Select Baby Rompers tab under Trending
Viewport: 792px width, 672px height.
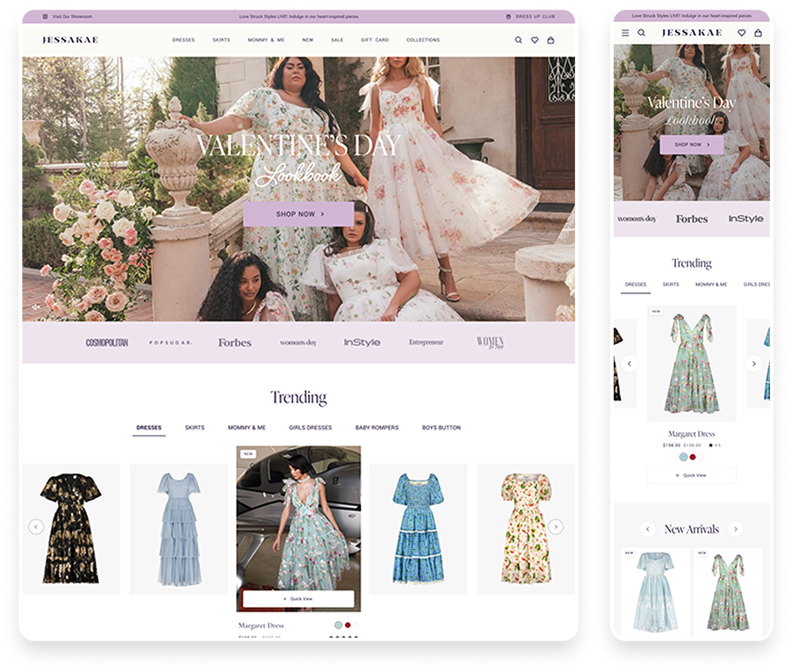(x=377, y=428)
